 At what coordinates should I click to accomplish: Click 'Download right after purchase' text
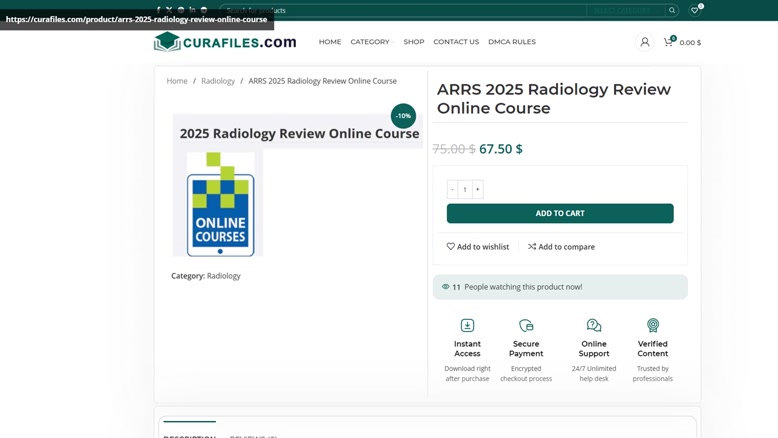pos(467,374)
